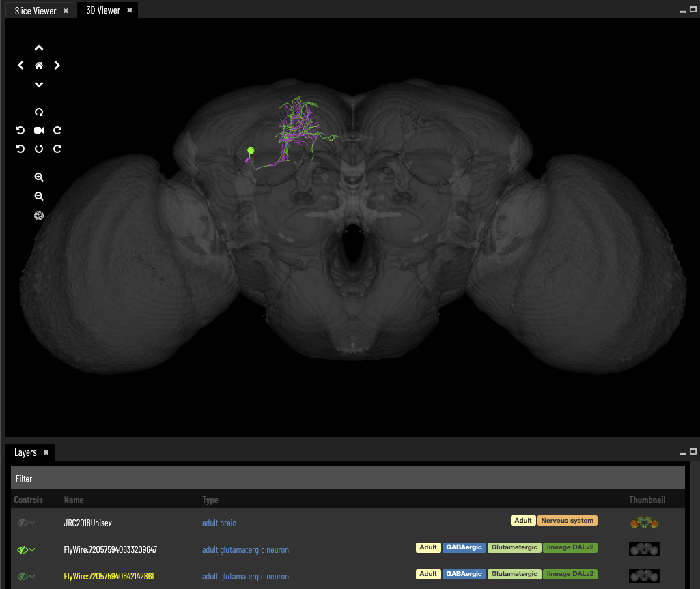Open the JRC2018Unisex thumbnail image

coord(644,523)
